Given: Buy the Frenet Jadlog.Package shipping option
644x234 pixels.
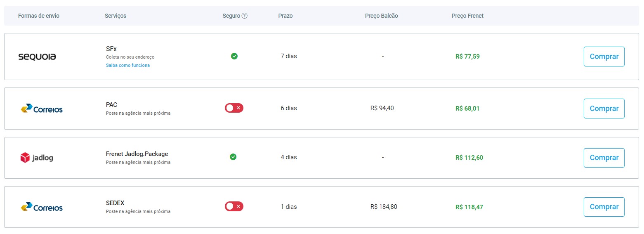Looking at the screenshot, I should tap(604, 158).
